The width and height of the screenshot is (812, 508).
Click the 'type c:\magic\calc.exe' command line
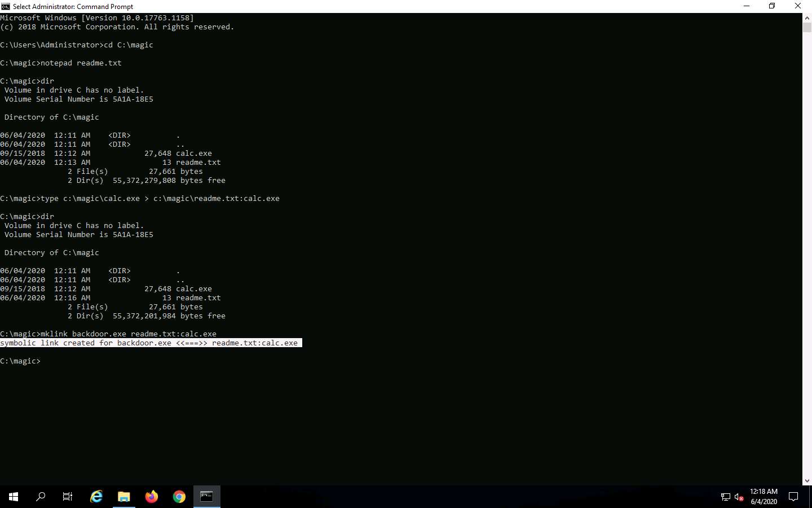[140, 199]
